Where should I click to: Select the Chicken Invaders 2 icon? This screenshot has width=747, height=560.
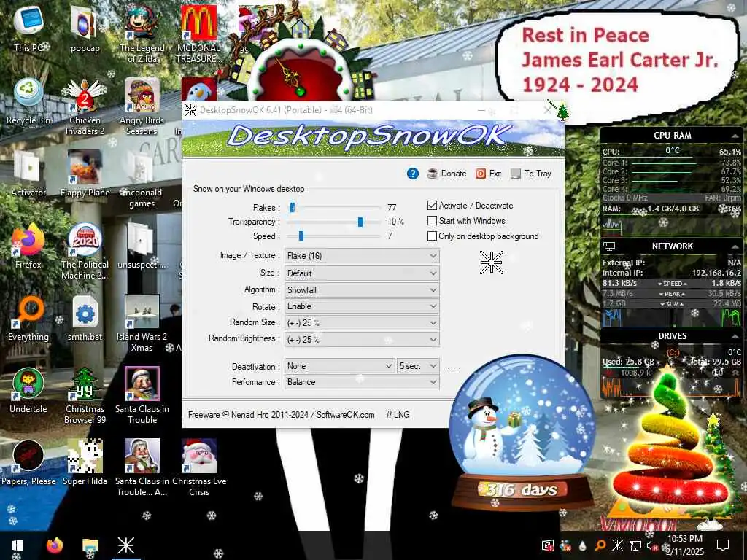click(x=85, y=106)
